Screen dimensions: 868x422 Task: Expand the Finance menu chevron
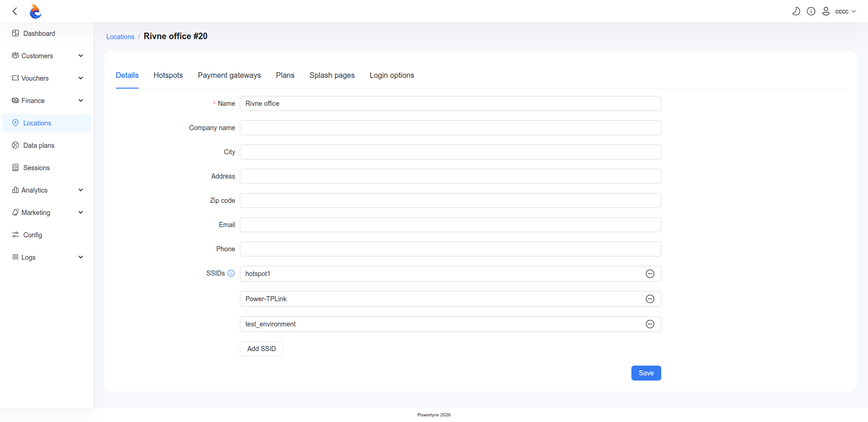81,100
